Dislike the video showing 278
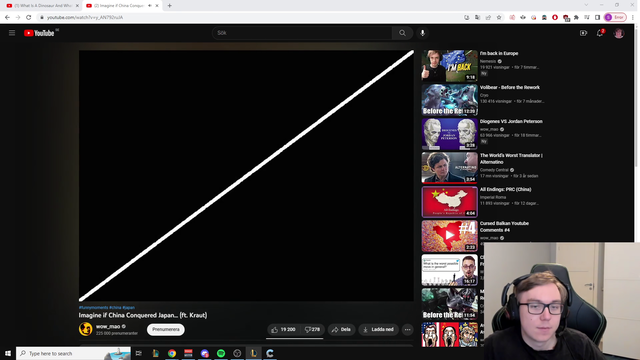Viewport: 640px width, 360px height. tap(312, 329)
